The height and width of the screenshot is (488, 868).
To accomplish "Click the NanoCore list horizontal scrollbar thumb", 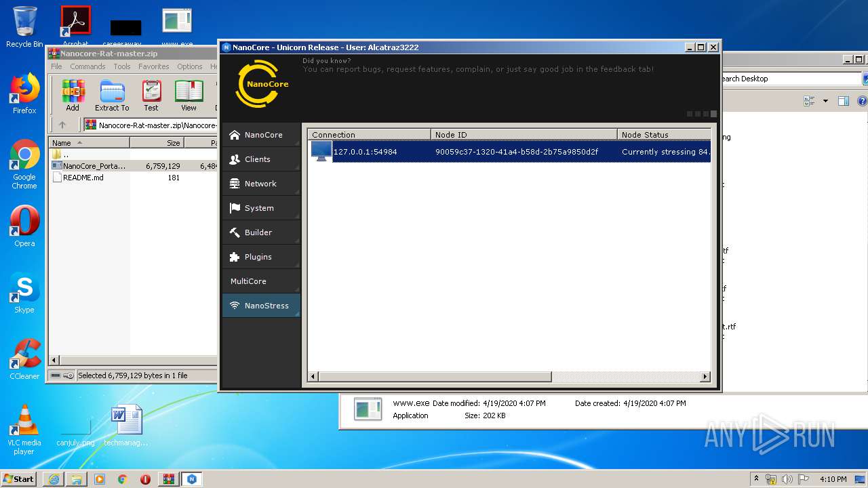I will coord(435,376).
